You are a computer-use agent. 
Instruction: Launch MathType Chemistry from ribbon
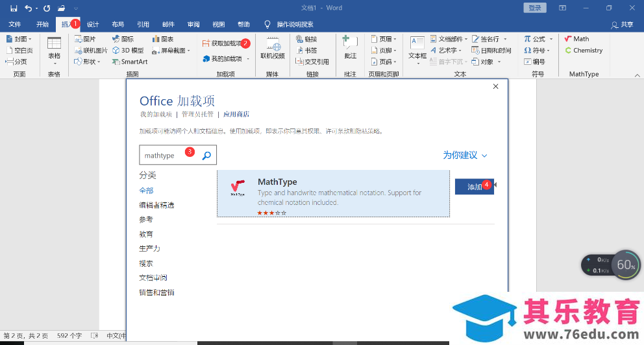click(584, 51)
